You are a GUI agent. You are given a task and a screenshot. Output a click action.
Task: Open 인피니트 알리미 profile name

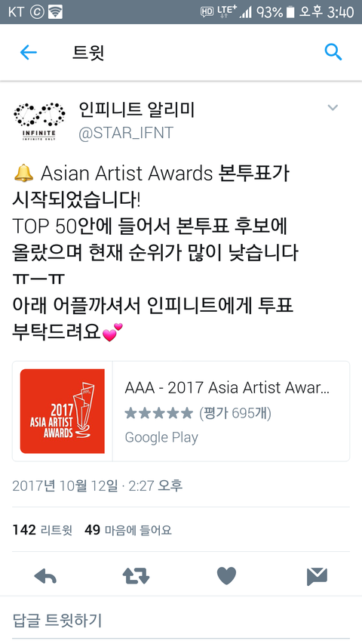pos(137,109)
